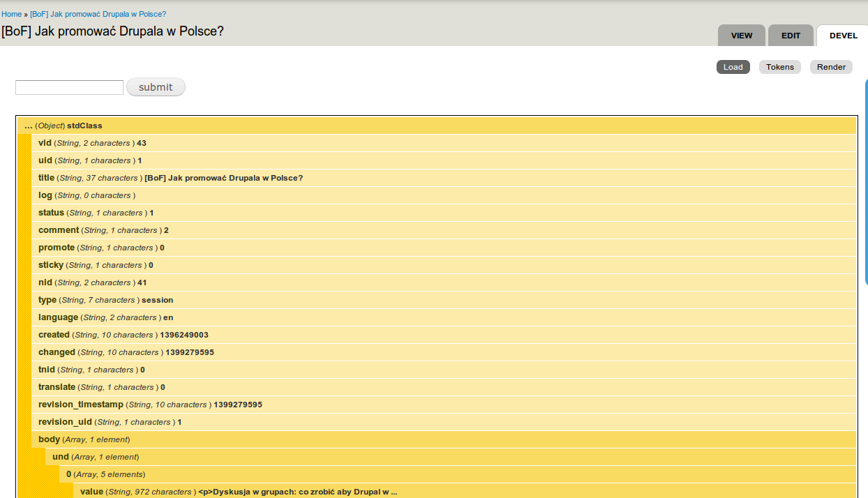Viewport: 868px width, 498px height.
Task: Click the empty log string row
Action: pos(444,195)
